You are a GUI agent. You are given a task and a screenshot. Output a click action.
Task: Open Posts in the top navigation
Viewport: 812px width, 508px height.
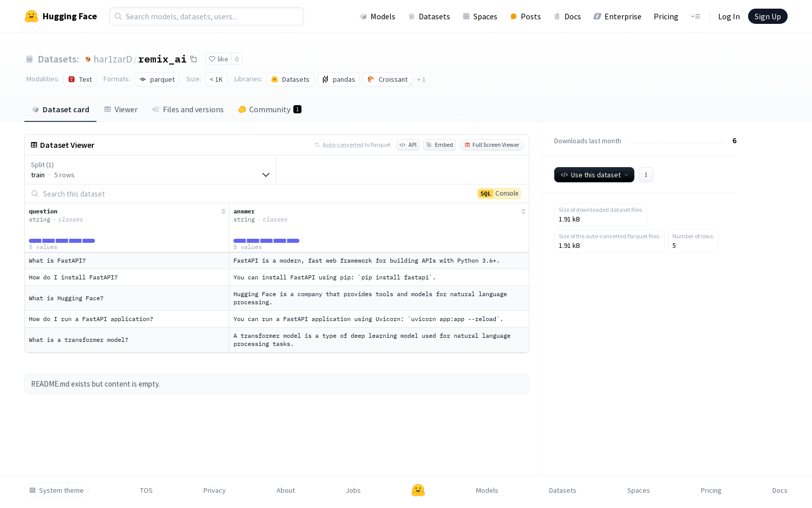[525, 16]
